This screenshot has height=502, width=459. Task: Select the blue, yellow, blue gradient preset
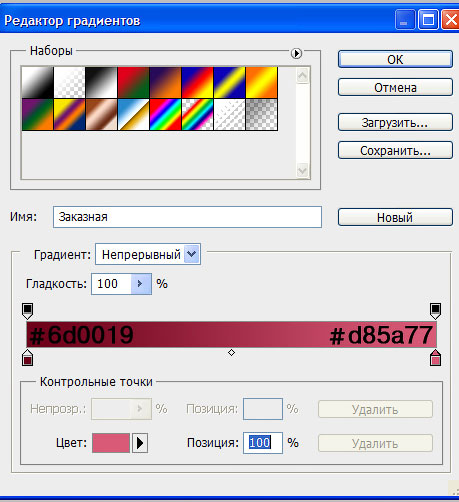click(x=230, y=82)
